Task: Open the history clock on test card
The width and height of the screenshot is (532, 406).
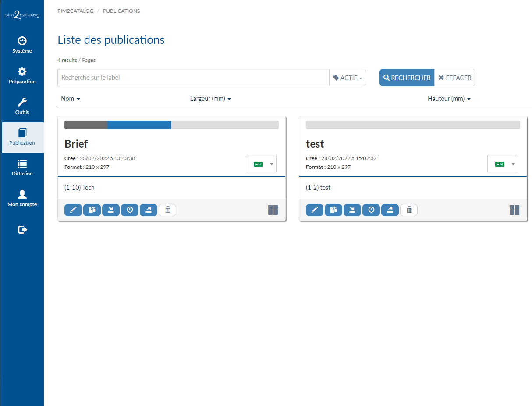Action: (371, 210)
